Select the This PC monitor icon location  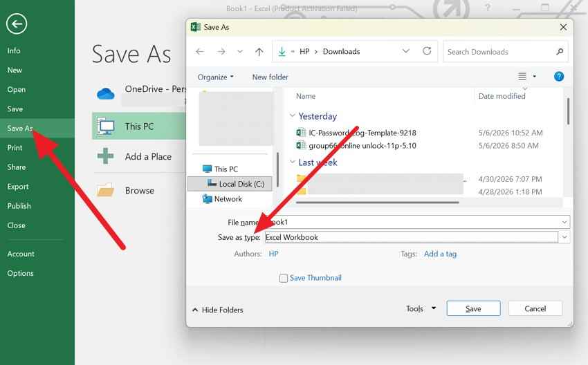tap(106, 127)
